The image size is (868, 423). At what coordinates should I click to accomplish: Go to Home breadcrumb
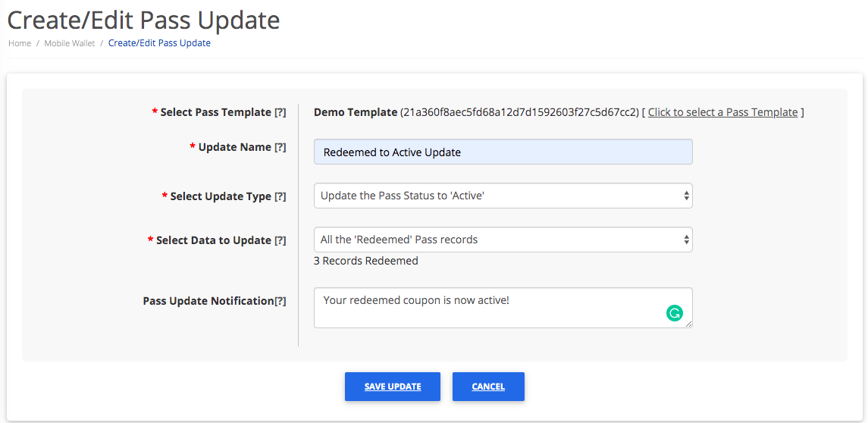coord(20,43)
